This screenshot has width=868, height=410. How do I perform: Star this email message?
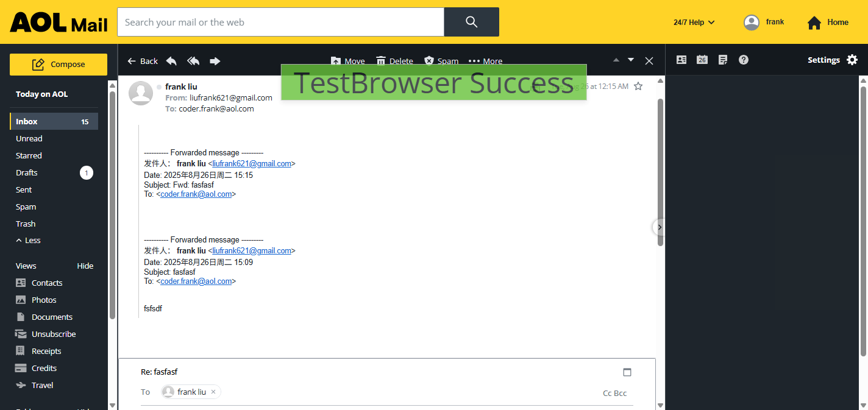[638, 87]
